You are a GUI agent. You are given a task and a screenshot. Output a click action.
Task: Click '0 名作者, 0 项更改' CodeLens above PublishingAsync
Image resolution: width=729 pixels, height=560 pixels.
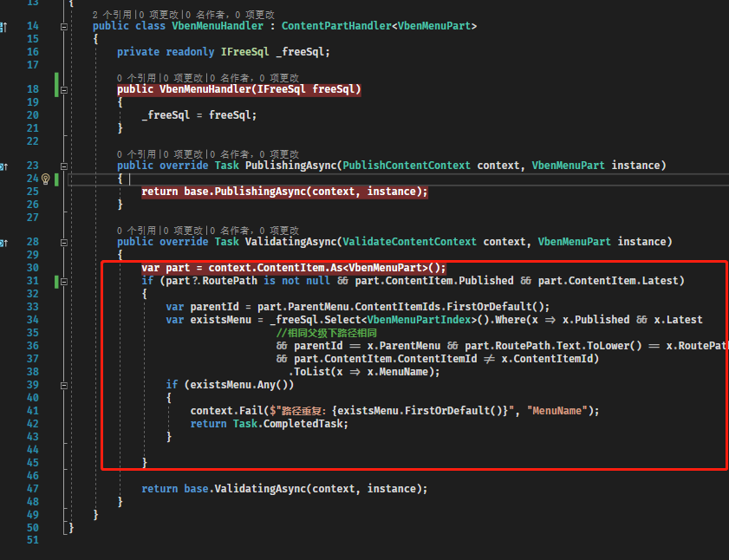(255, 154)
